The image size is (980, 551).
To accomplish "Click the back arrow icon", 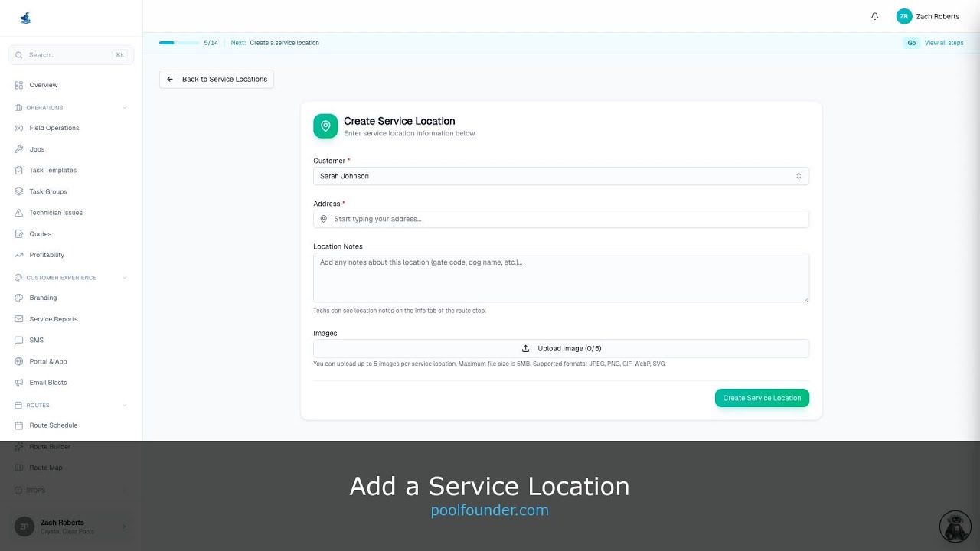I will [170, 79].
